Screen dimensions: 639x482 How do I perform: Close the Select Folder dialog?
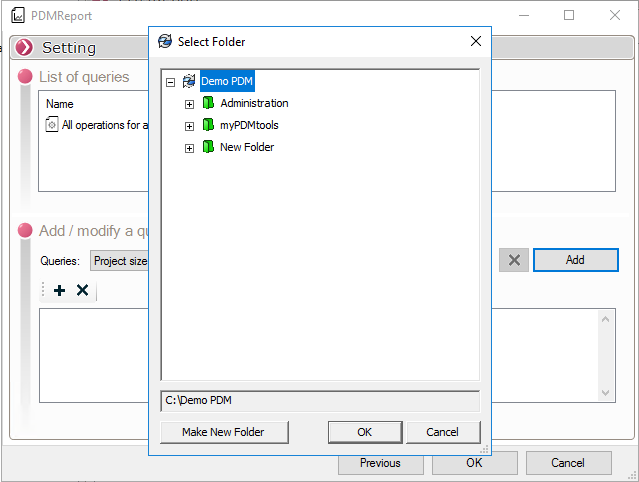pos(476,41)
